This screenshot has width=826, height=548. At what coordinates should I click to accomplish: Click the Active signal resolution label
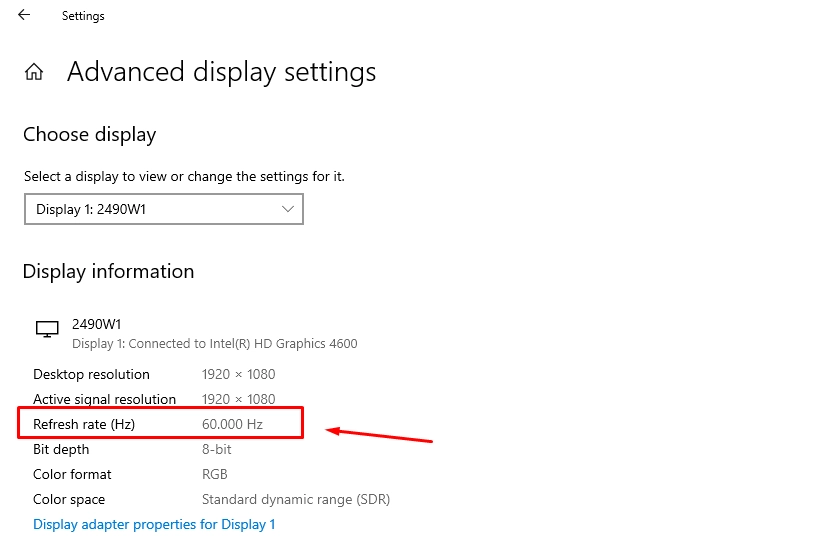[104, 399]
